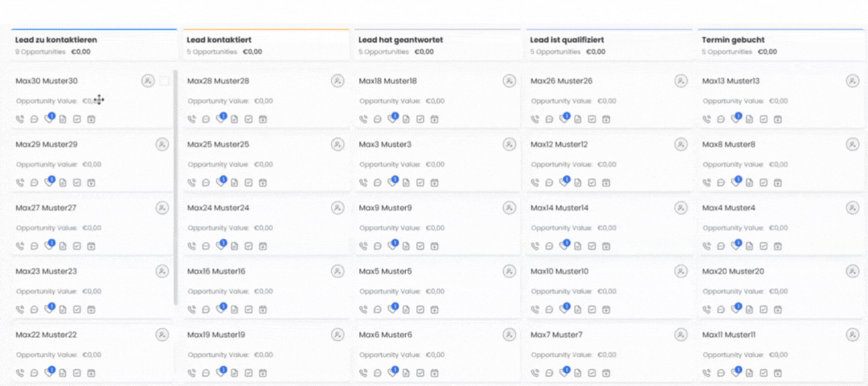The width and height of the screenshot is (868, 386).
Task: Click tags icon on Max18 Muster18 card
Action: (391, 119)
